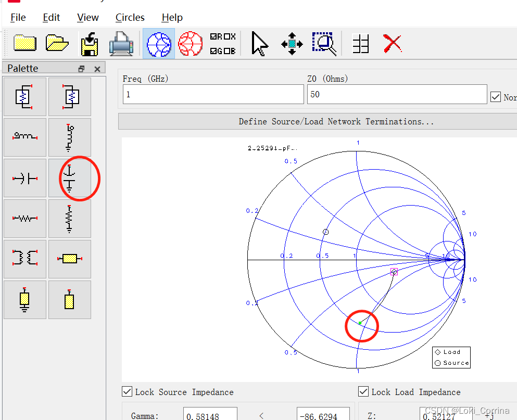The width and height of the screenshot is (517, 420).
Task: Toggle the R checkbox in toolbar
Action: [216, 36]
